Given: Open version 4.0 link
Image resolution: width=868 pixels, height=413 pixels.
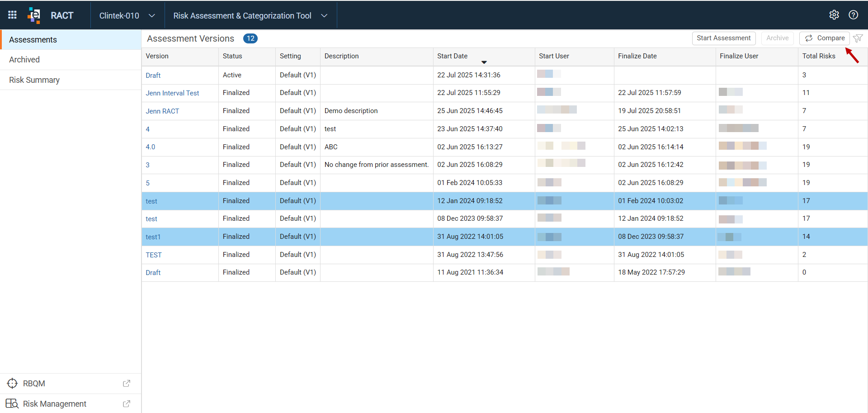Looking at the screenshot, I should pyautogui.click(x=151, y=147).
